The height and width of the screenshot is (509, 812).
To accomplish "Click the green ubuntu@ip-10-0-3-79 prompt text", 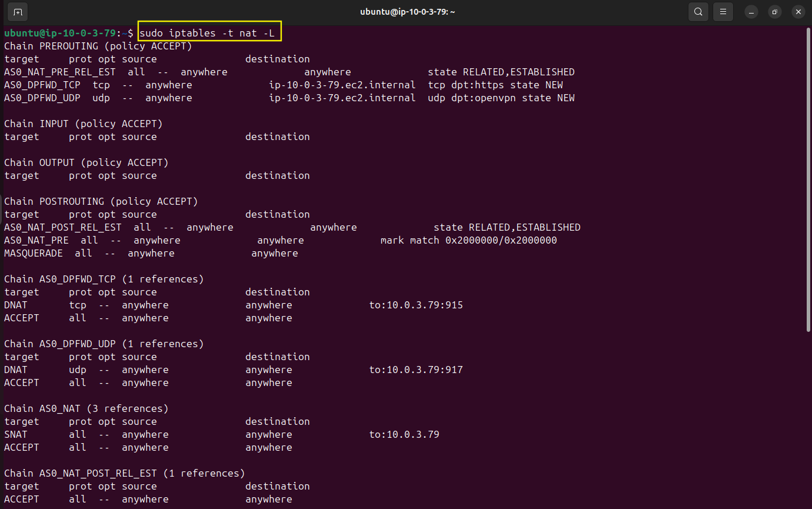I will pyautogui.click(x=60, y=33).
